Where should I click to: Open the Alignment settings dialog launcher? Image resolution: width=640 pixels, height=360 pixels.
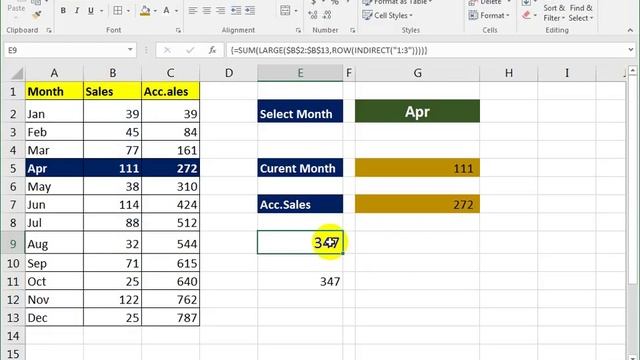point(298,30)
